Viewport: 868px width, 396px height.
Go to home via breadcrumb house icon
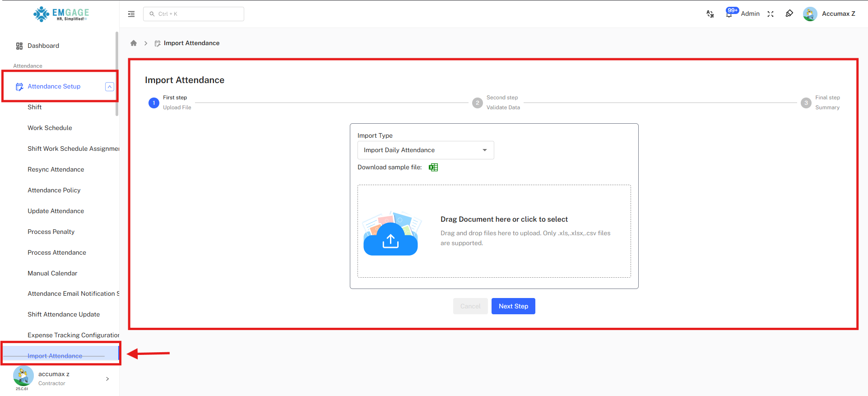click(x=134, y=43)
